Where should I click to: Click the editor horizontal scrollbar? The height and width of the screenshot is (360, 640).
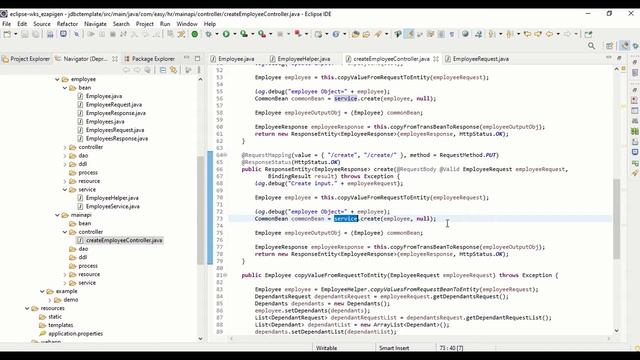point(419,338)
